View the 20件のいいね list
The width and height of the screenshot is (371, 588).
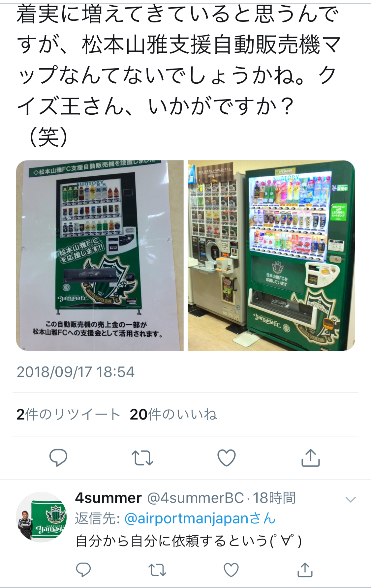coord(173,414)
